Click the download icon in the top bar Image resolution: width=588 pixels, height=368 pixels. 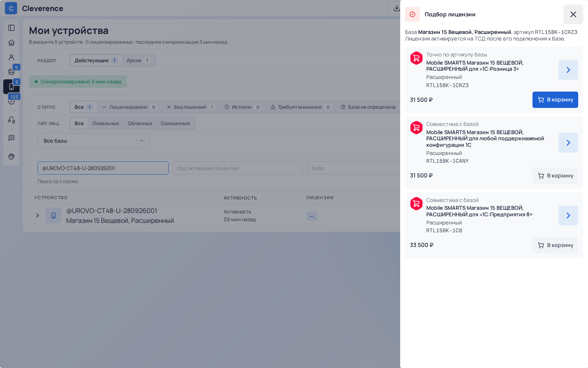pyautogui.click(x=396, y=8)
